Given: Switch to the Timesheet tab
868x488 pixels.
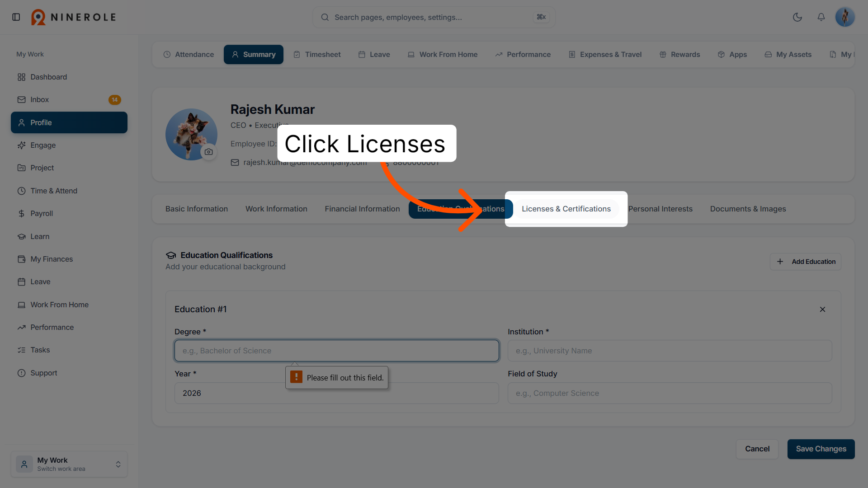Looking at the screenshot, I should (317, 55).
